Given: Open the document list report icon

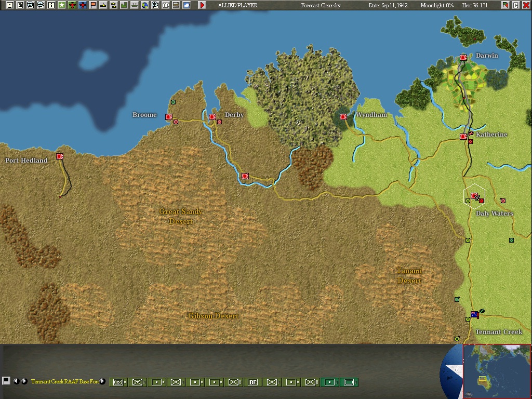Looking at the screenshot, I should click(x=20, y=5).
